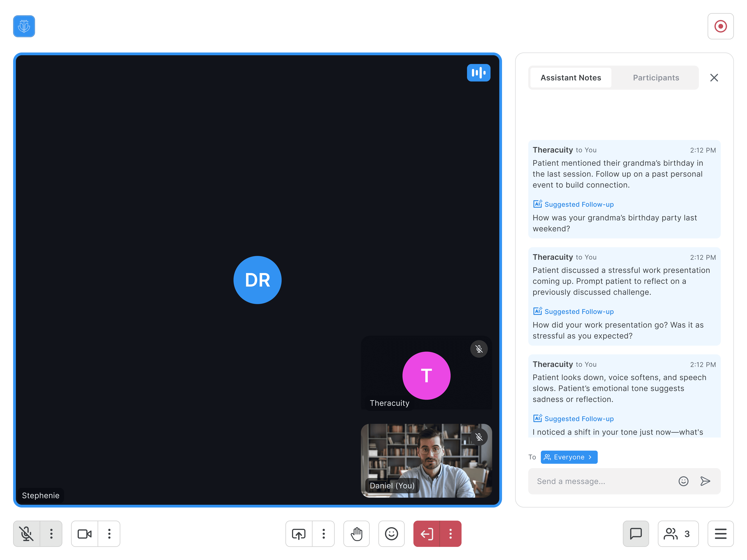Leave the meeting with red exit button
The height and width of the screenshot is (560, 747).
pyautogui.click(x=427, y=534)
